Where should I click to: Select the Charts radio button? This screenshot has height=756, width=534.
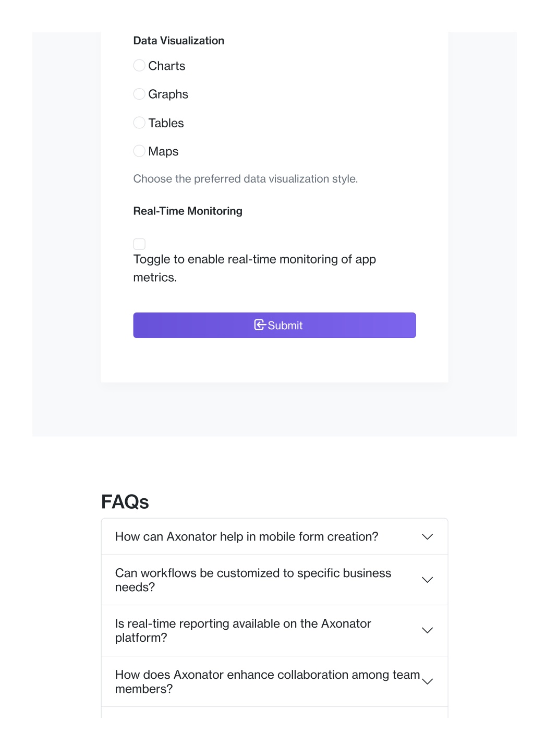tap(139, 66)
